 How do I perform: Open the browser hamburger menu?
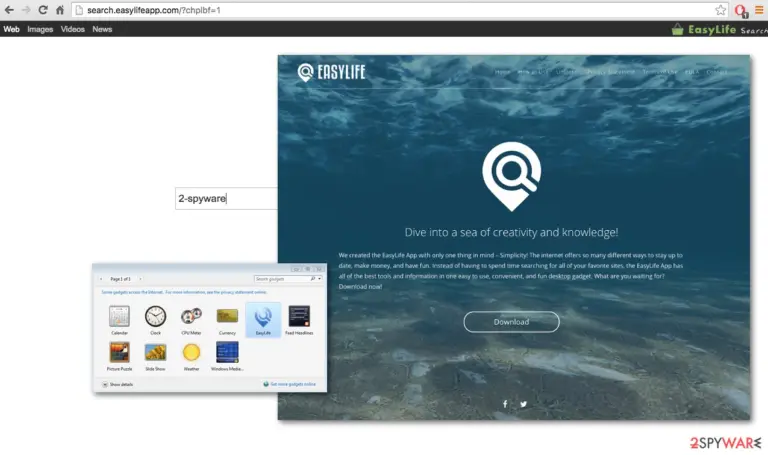(x=759, y=10)
